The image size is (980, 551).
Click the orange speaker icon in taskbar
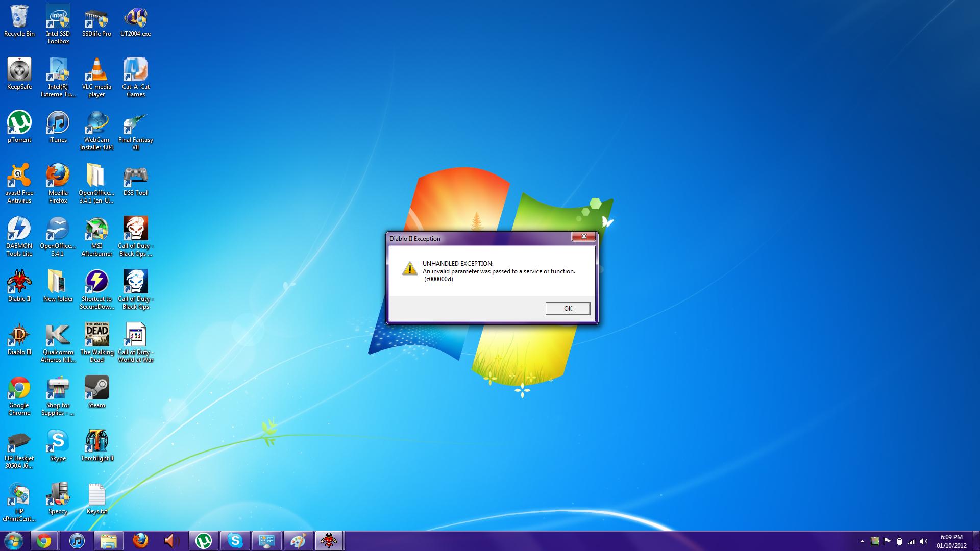171,541
